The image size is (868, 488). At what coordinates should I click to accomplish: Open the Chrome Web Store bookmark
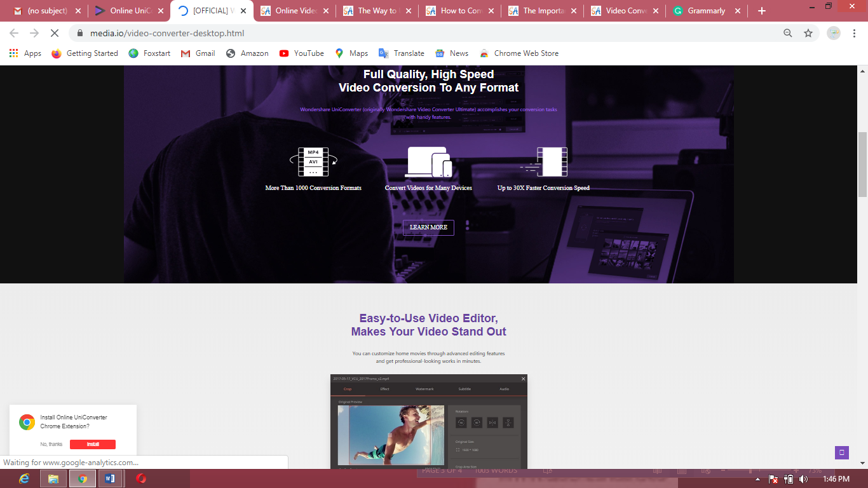click(519, 53)
